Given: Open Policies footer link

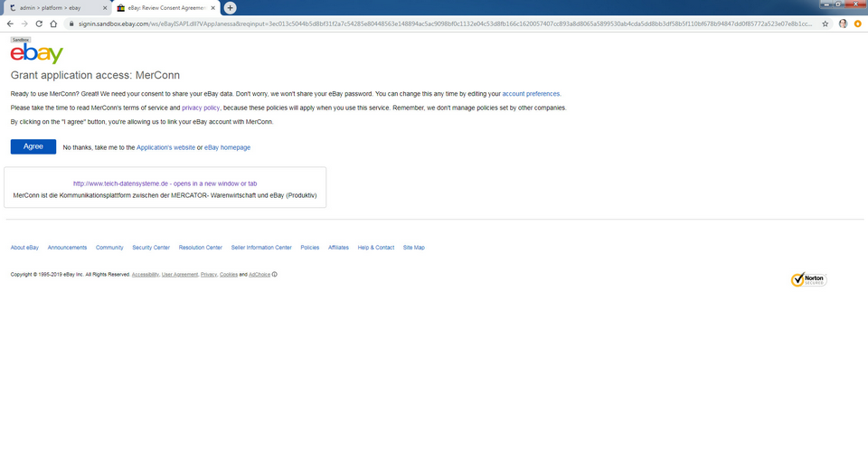Looking at the screenshot, I should coord(310,248).
